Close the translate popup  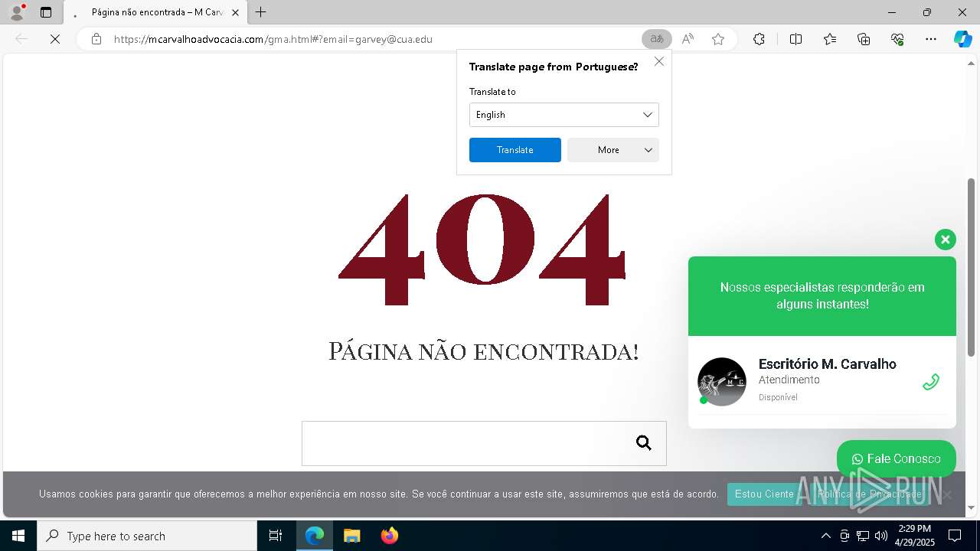coord(659,61)
